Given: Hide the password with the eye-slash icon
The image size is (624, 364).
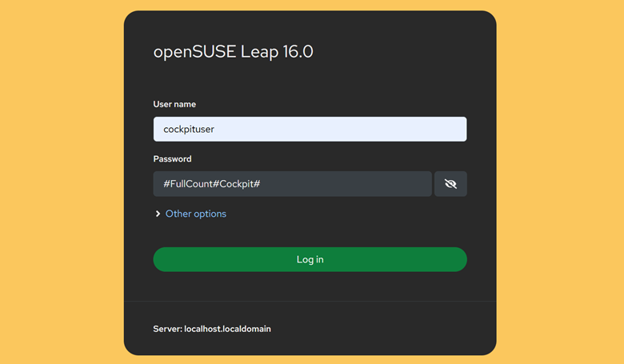Looking at the screenshot, I should pos(450,184).
